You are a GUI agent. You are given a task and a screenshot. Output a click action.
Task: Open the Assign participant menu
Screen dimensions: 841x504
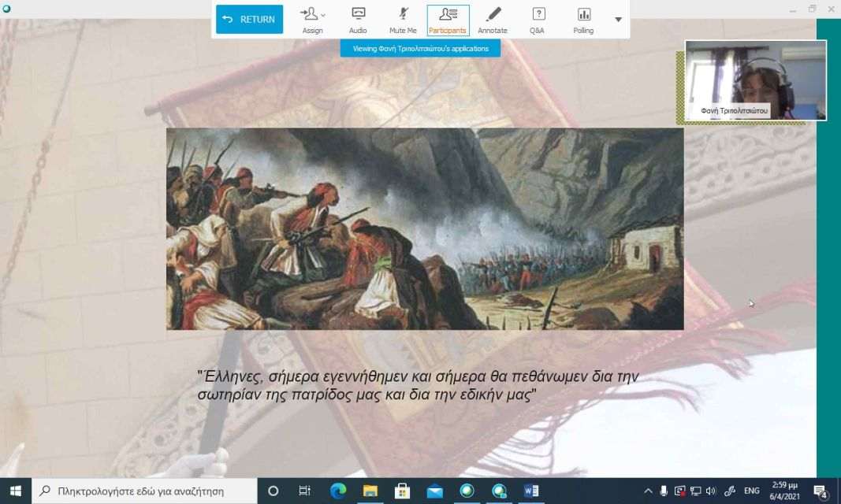point(313,19)
